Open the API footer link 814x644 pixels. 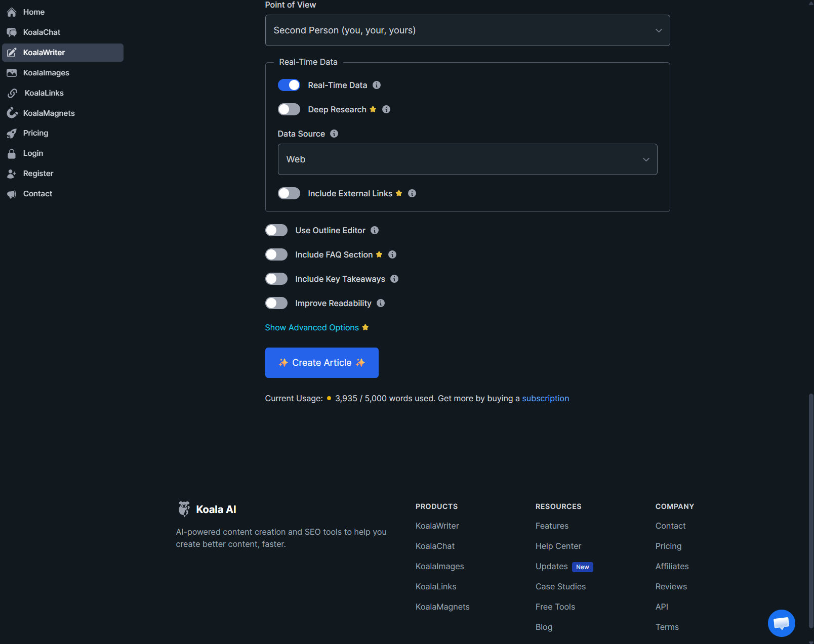coord(662,607)
